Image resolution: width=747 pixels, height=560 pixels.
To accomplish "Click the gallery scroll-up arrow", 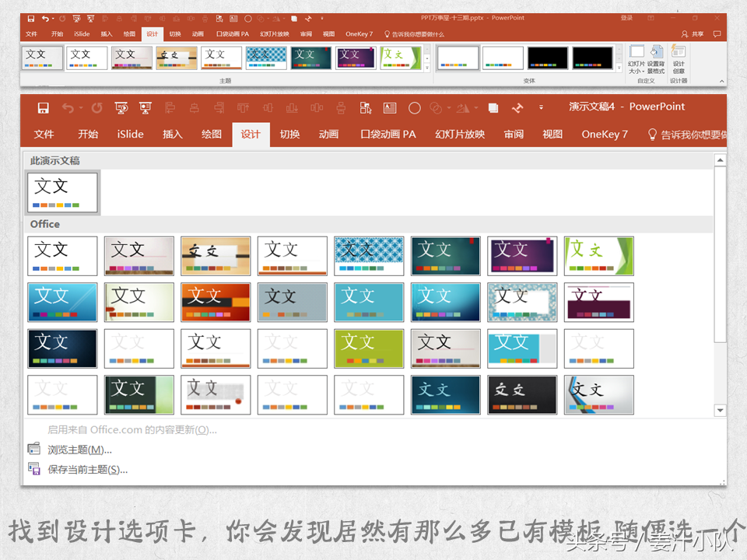I will point(720,160).
